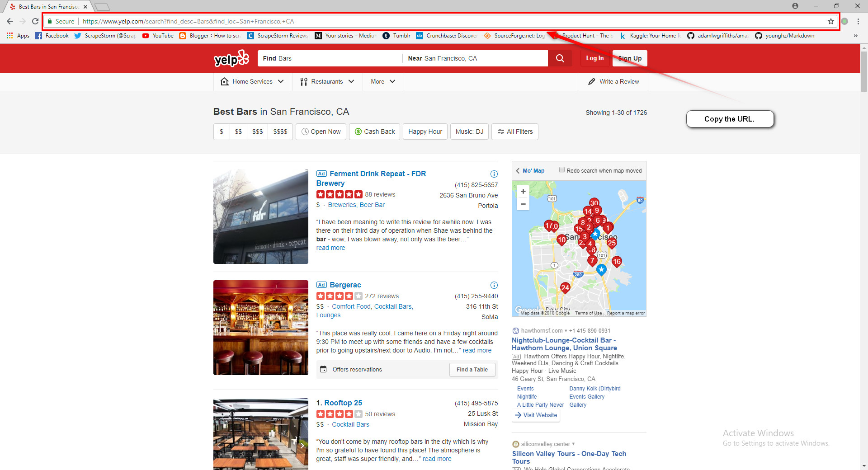
Task: Open the Cocktail Bars category for Rooftop 25
Action: pos(350,425)
